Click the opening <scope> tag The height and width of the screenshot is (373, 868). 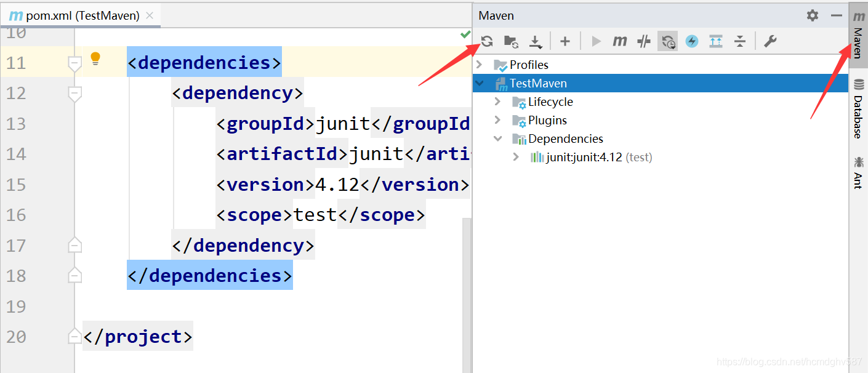point(255,214)
